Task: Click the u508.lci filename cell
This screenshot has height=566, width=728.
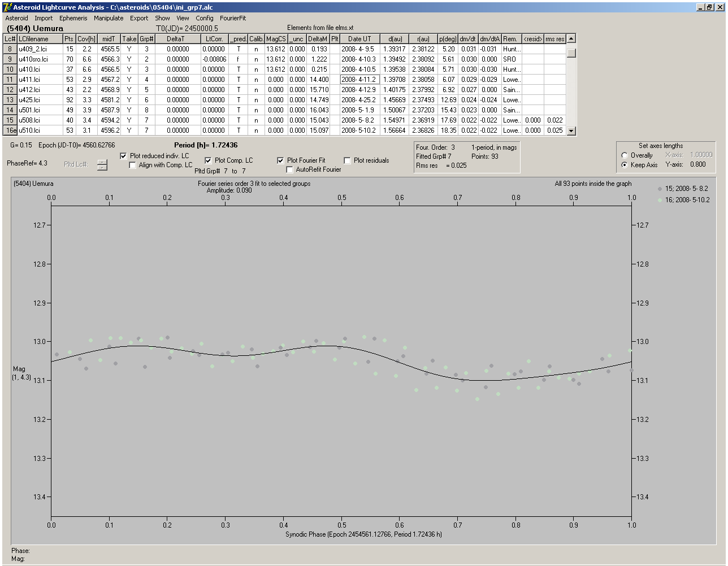Action: (x=40, y=120)
